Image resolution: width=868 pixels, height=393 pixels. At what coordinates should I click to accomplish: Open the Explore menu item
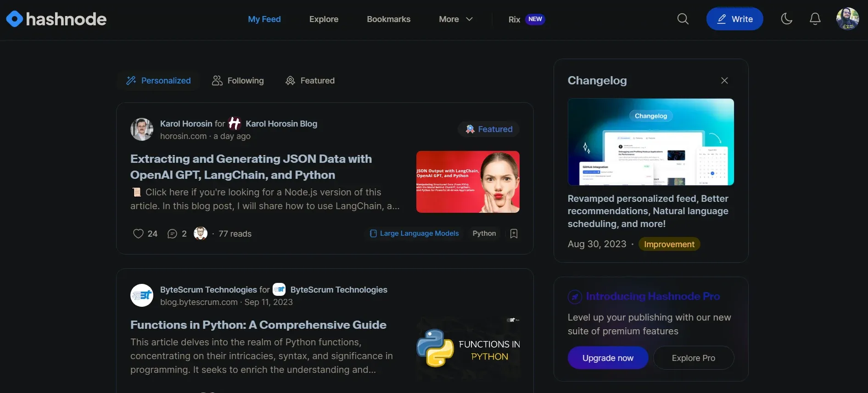coord(324,19)
